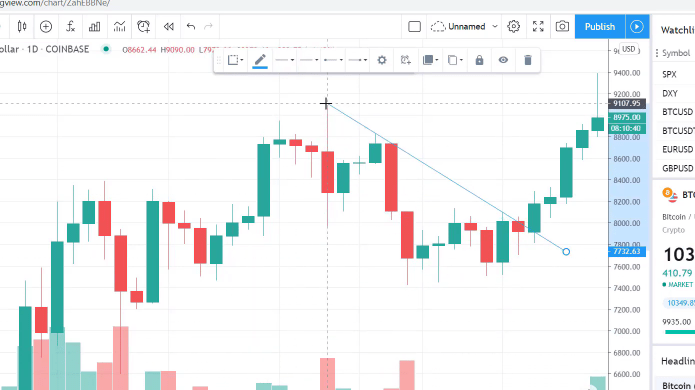Open chart settings gear in top toolbar

pyautogui.click(x=513, y=27)
